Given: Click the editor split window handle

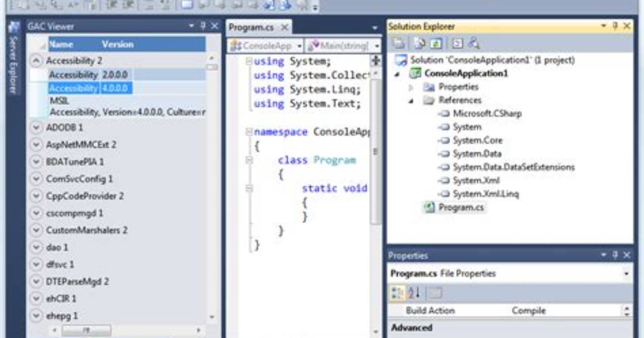Looking at the screenshot, I should coord(375,61).
